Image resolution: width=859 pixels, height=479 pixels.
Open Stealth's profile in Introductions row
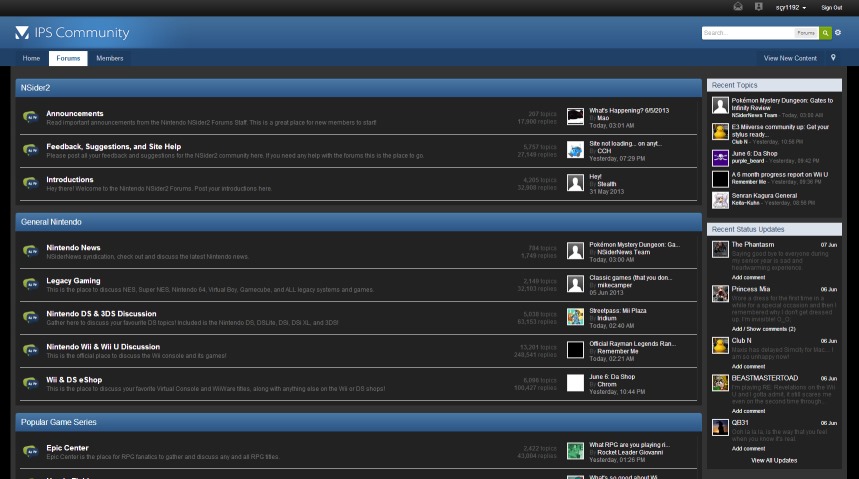click(606, 184)
